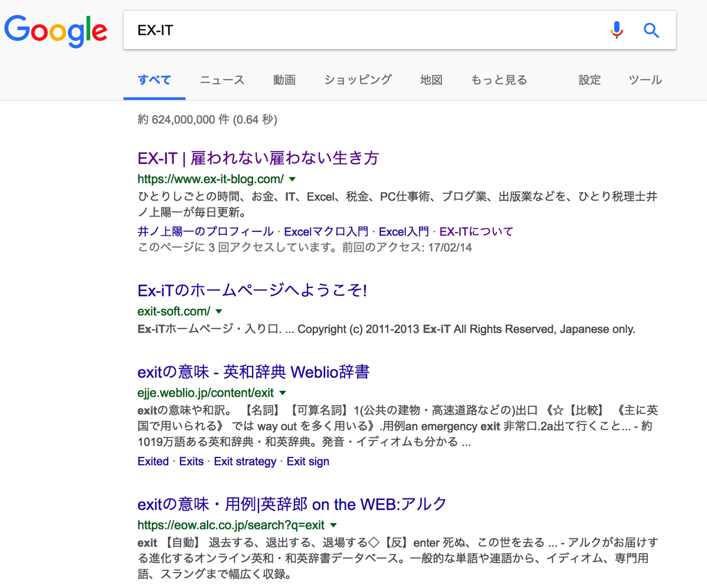The height and width of the screenshot is (588, 707).
Task: Open the Excelマクロ入門 sitelink
Action: (x=326, y=231)
